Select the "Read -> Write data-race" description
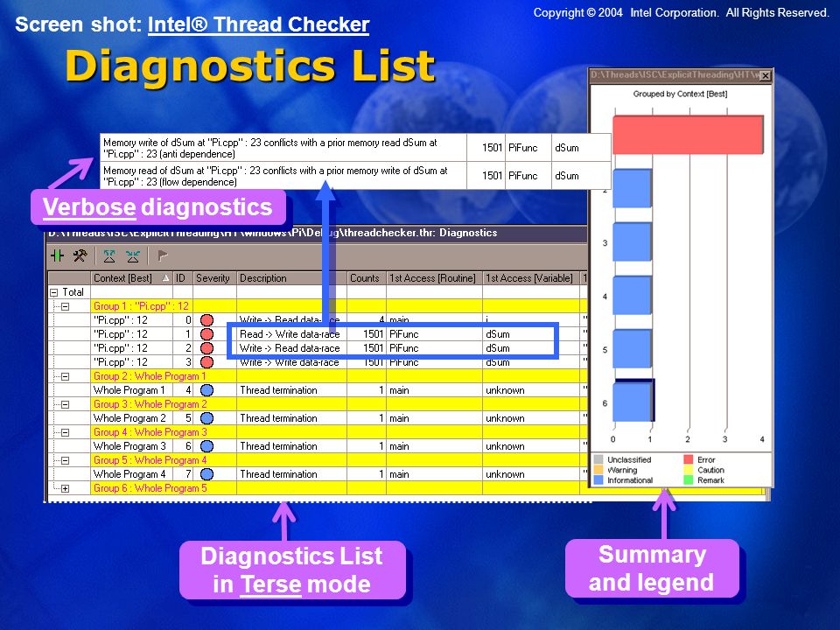Image resolution: width=840 pixels, height=630 pixels. [290, 333]
